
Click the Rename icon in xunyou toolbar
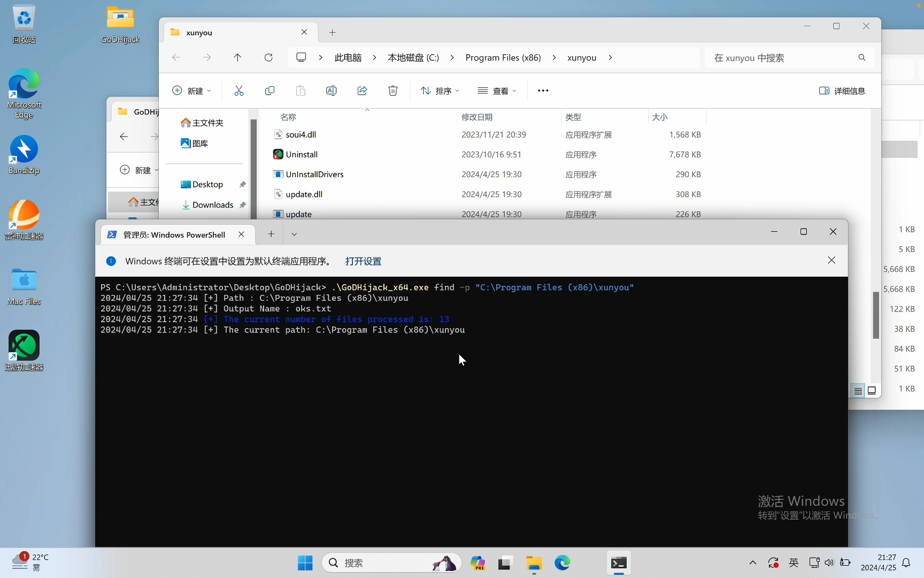tap(331, 90)
